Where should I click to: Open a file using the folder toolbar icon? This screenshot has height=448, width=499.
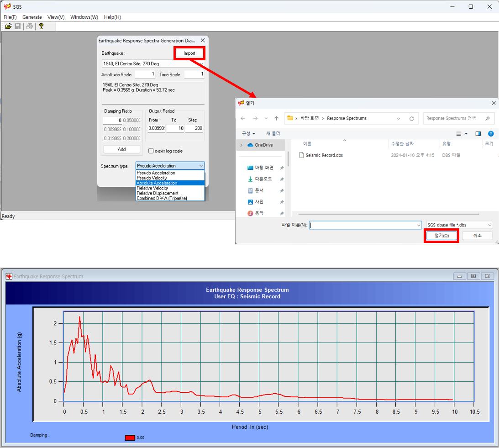8,26
